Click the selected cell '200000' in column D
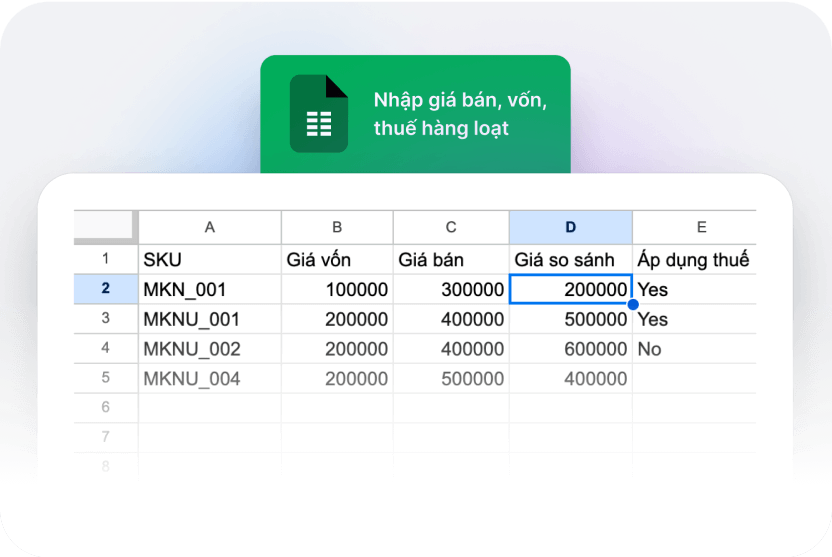 pyautogui.click(x=570, y=289)
